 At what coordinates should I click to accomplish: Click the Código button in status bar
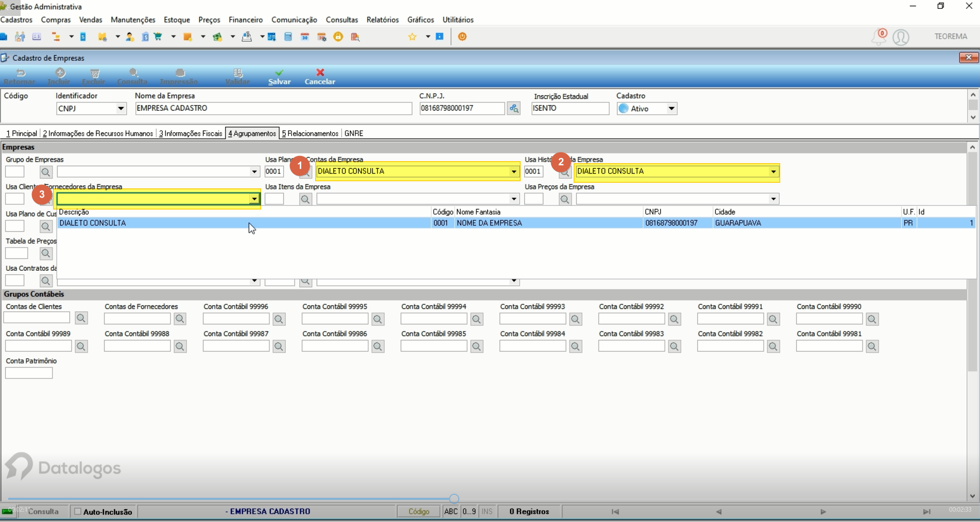(419, 512)
